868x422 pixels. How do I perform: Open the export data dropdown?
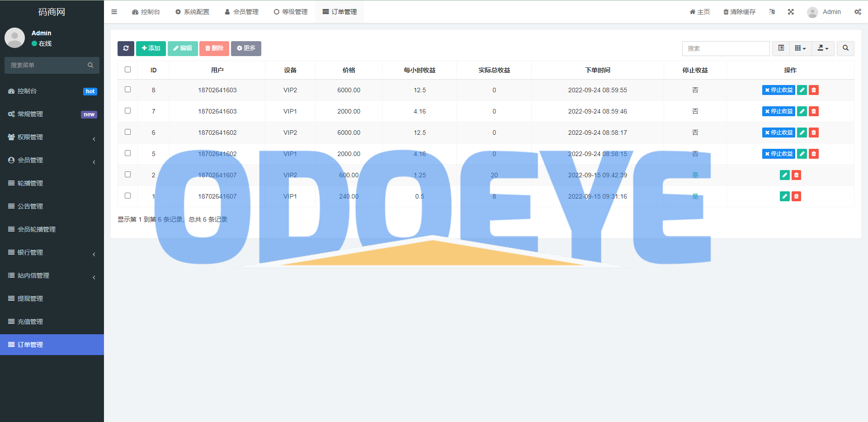[x=823, y=48]
